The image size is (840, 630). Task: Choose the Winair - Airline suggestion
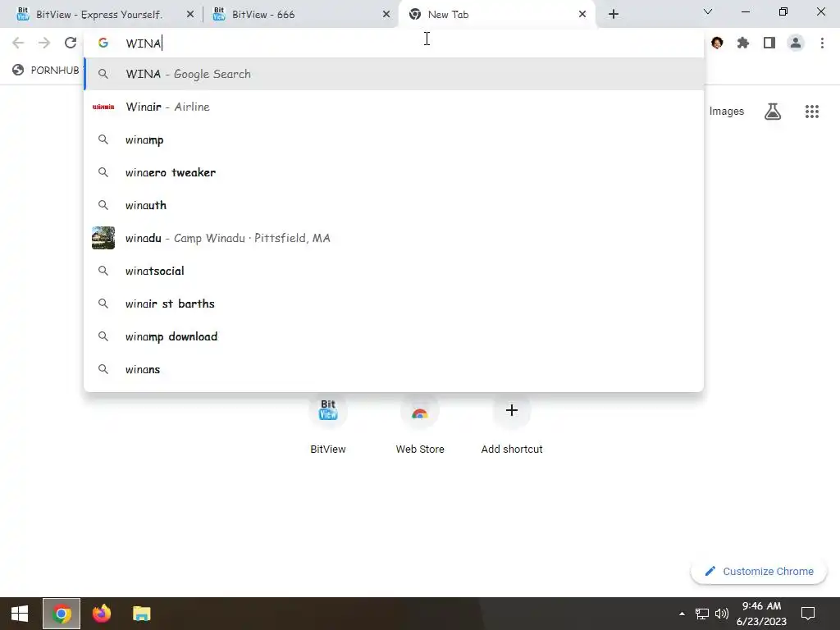click(x=394, y=107)
